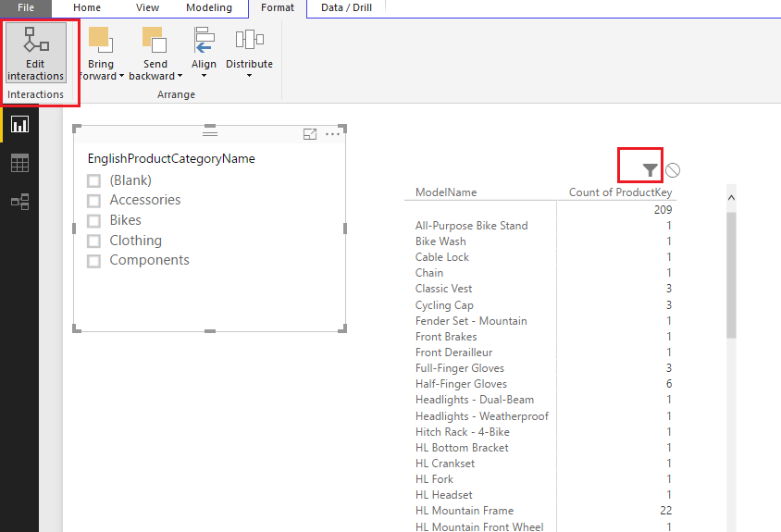
Task: Click the table scrollbar up arrow
Action: 731,198
